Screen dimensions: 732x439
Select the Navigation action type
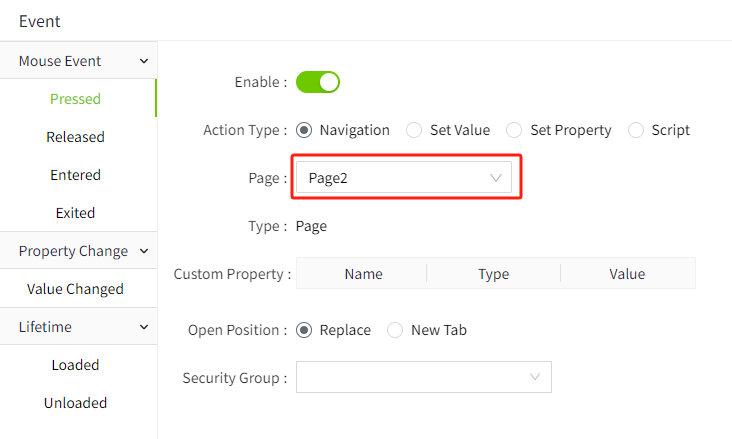[305, 130]
